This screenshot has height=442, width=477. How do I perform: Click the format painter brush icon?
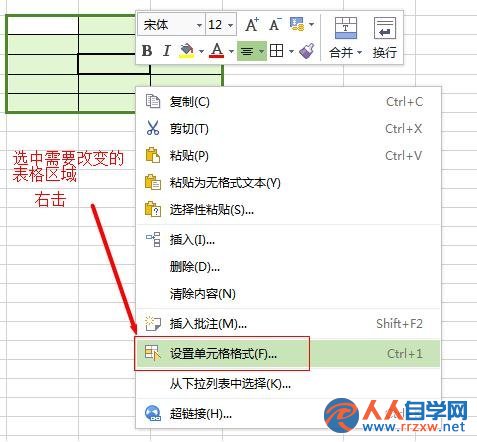[307, 51]
